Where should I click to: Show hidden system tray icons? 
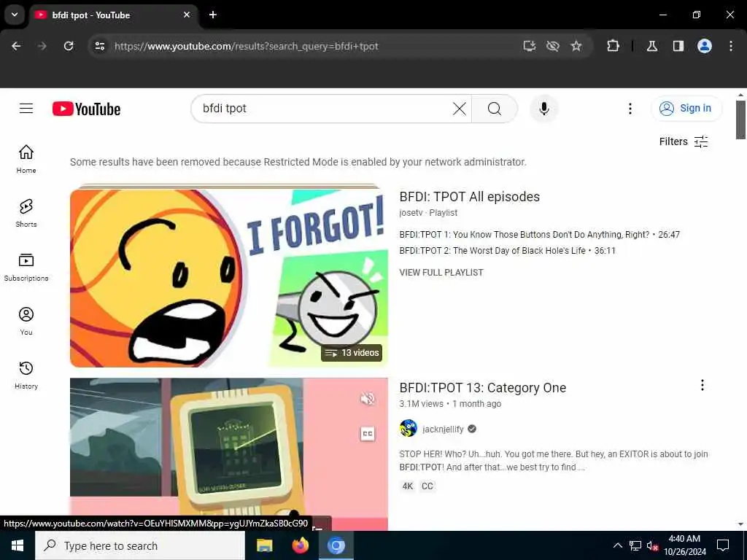617,545
